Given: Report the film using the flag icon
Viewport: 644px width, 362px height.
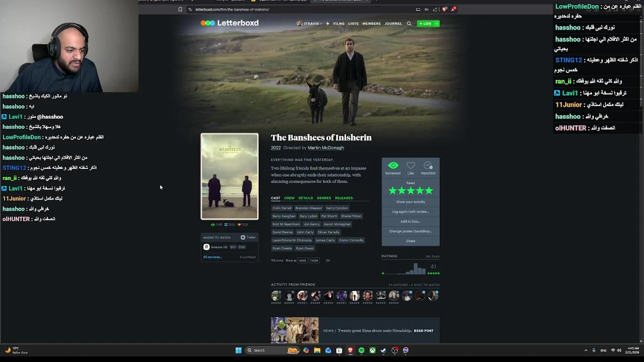Looking at the screenshot, I should [x=328, y=260].
